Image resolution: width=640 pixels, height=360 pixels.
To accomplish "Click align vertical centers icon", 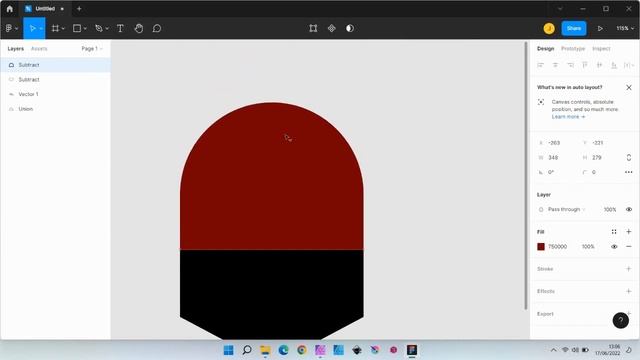I will [x=599, y=65].
